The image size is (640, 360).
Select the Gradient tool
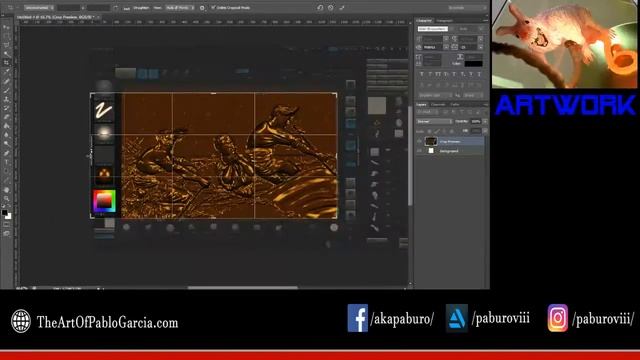point(6,126)
